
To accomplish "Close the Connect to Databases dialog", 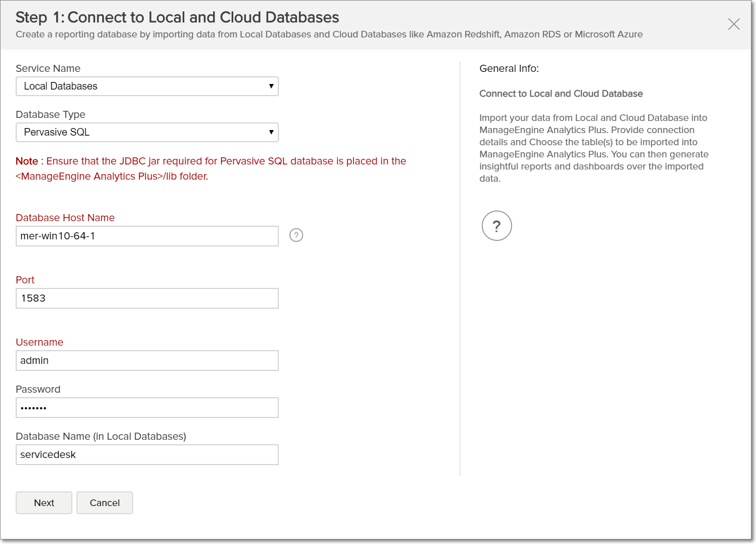I will click(734, 24).
